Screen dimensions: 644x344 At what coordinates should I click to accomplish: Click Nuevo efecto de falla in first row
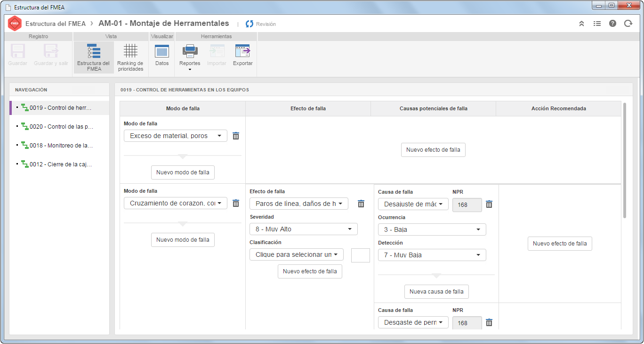pyautogui.click(x=433, y=150)
